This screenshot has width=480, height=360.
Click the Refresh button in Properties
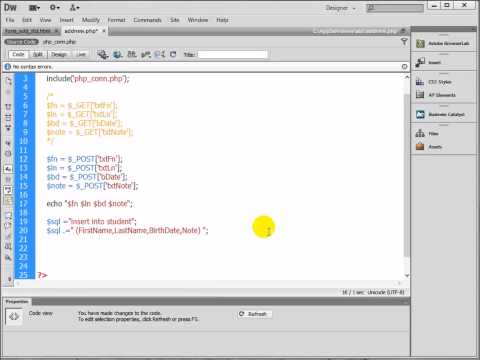click(254, 314)
